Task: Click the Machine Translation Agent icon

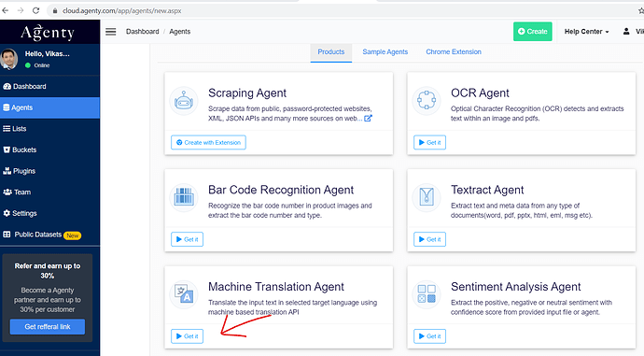Action: click(184, 294)
